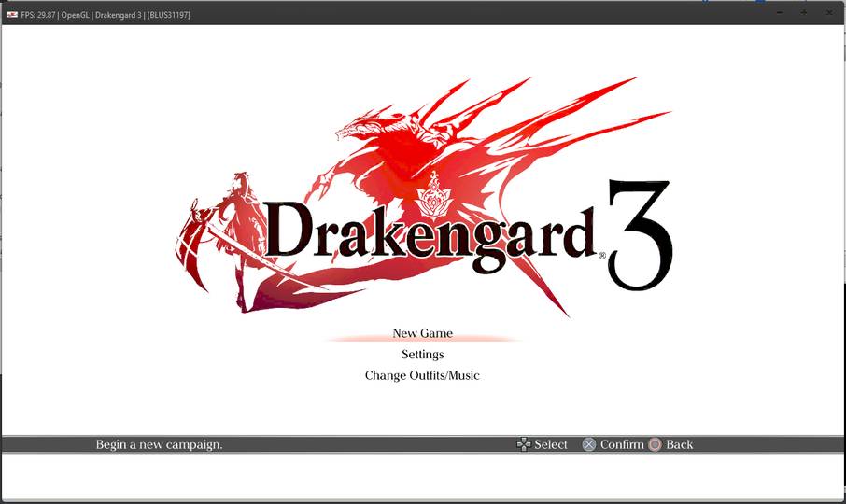Click the 'Begin a new campaign.' hint text

click(159, 444)
